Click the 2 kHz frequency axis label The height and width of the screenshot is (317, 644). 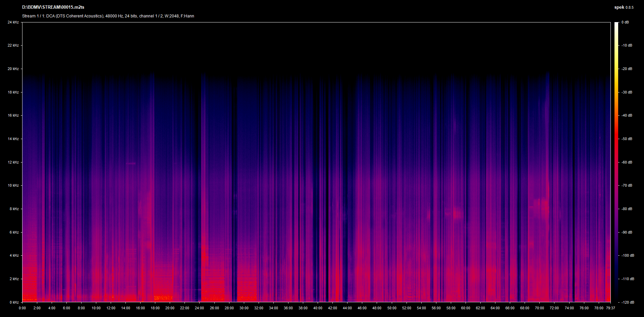coord(14,279)
